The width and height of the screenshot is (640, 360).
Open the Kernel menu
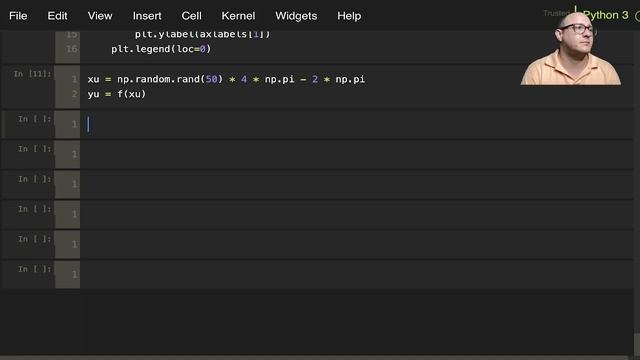point(238,16)
